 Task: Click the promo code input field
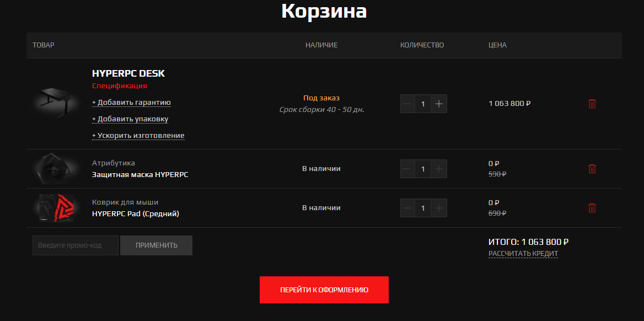(x=75, y=245)
